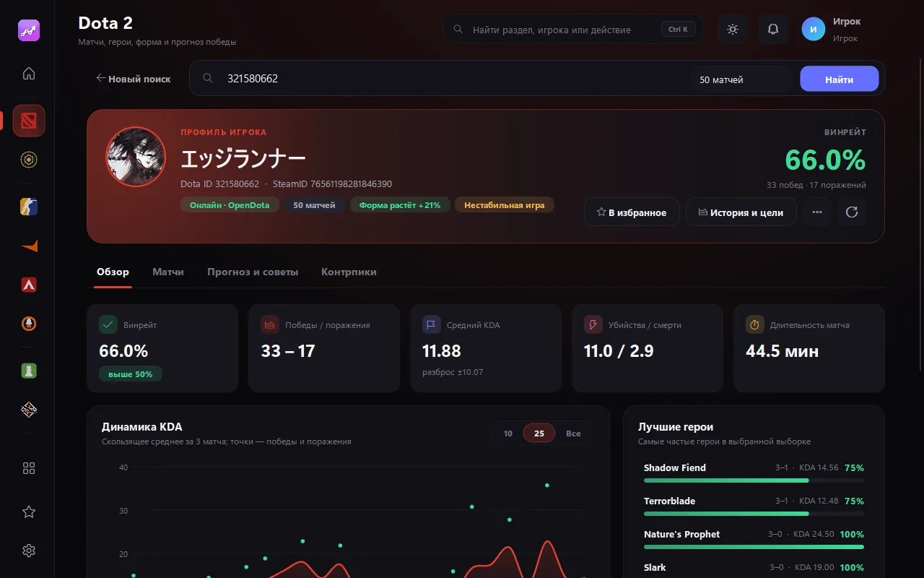Select the Dota 2 sidebar icon
Viewport: 924px width, 578px height.
click(x=29, y=121)
